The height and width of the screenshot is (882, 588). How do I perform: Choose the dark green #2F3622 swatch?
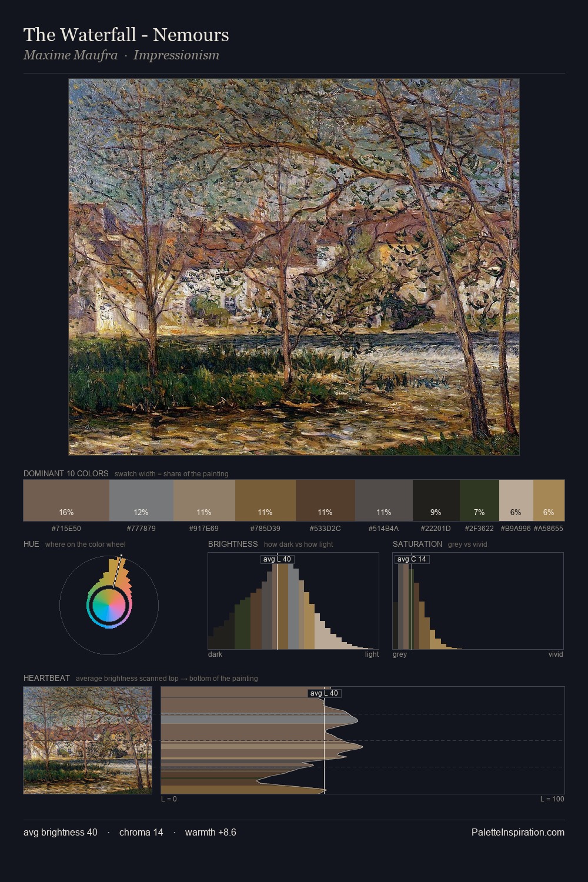[x=479, y=500]
